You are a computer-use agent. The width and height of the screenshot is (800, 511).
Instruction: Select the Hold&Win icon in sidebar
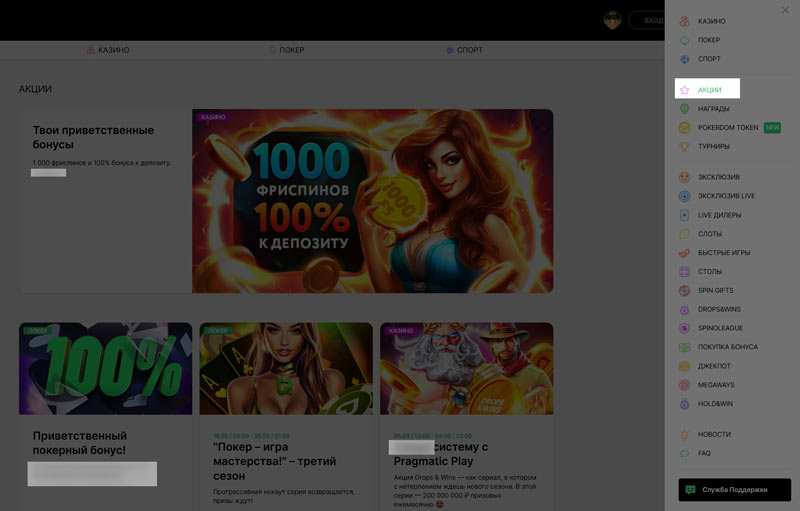tap(684, 404)
